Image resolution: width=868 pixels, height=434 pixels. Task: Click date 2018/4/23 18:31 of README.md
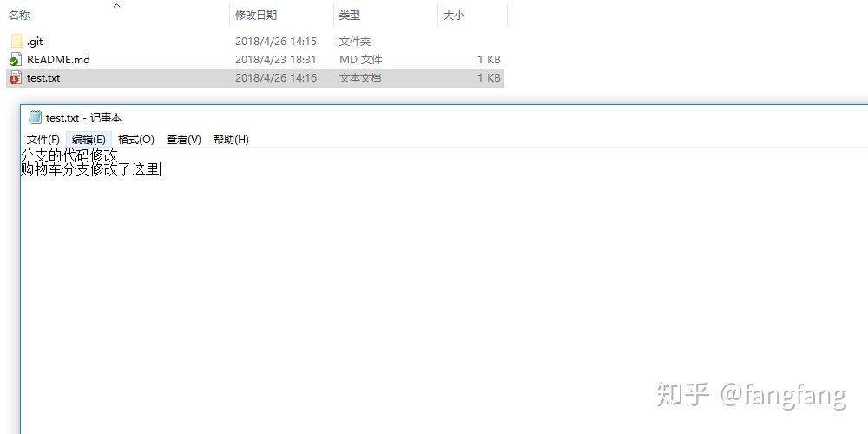click(x=276, y=60)
